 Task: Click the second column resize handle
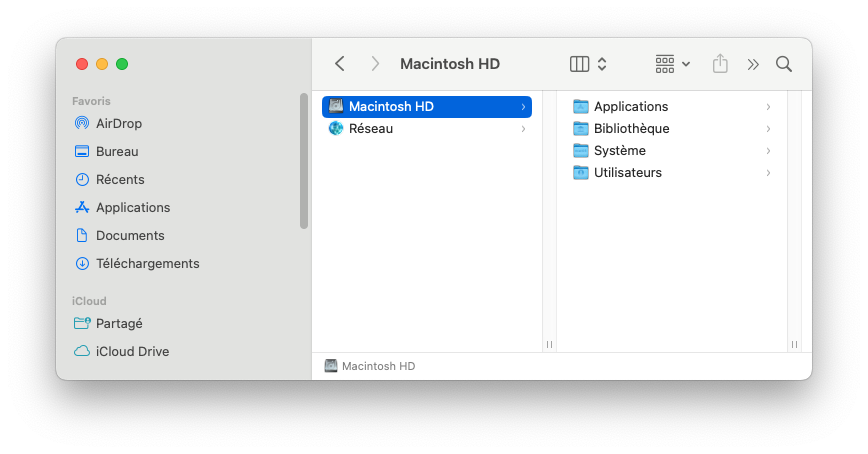794,344
